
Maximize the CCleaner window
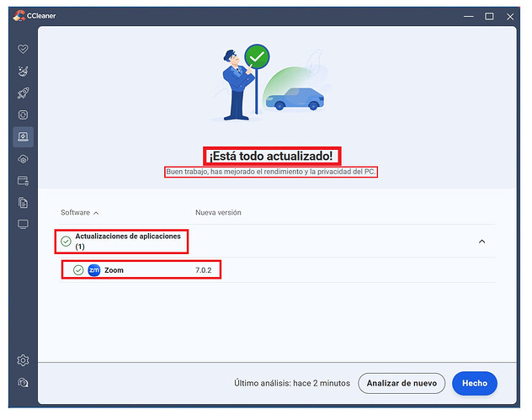489,16
